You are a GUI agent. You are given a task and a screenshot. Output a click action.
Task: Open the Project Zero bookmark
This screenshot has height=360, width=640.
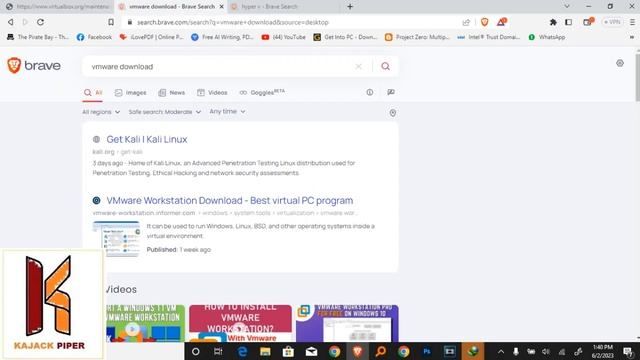pyautogui.click(x=417, y=37)
